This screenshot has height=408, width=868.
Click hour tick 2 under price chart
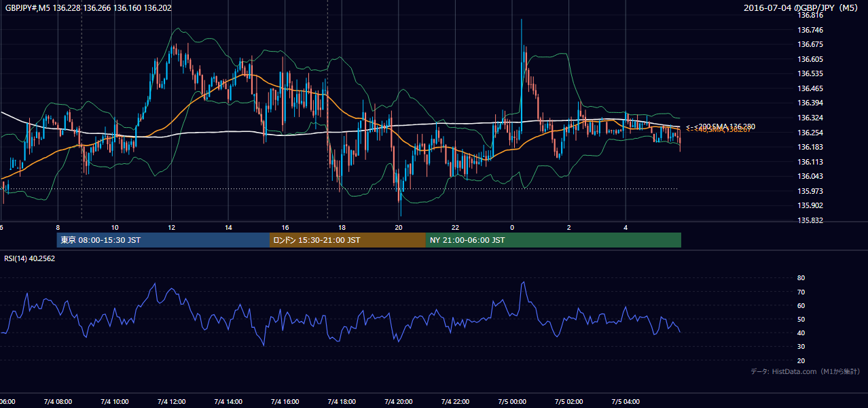tap(569, 227)
